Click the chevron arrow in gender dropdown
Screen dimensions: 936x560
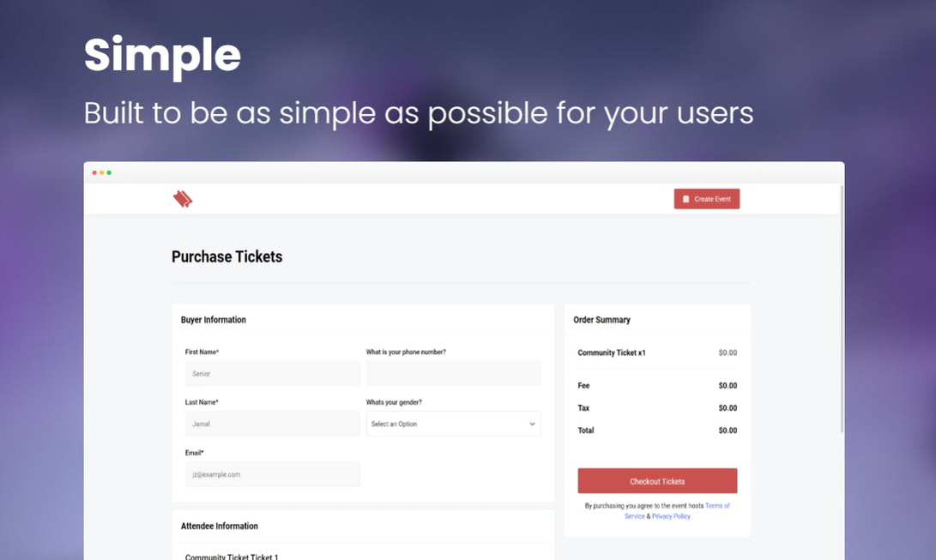(532, 424)
